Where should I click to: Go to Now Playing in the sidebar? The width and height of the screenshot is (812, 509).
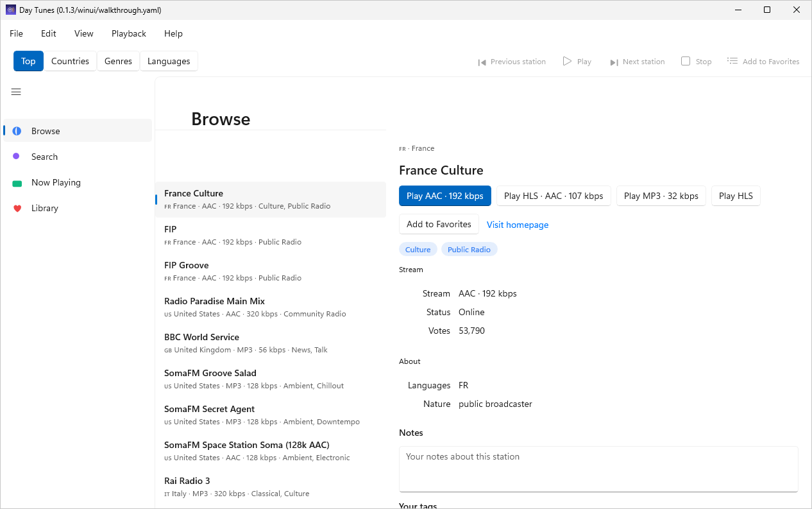78,182
